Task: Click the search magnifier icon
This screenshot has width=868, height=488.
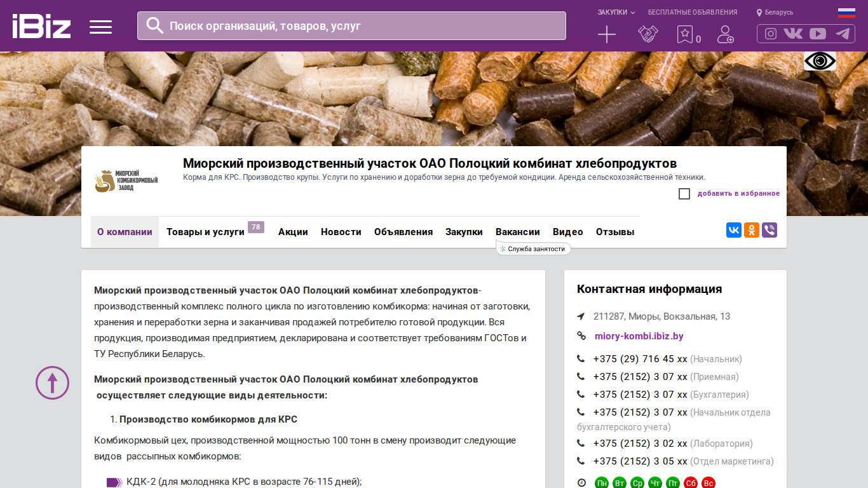Action: click(x=154, y=25)
